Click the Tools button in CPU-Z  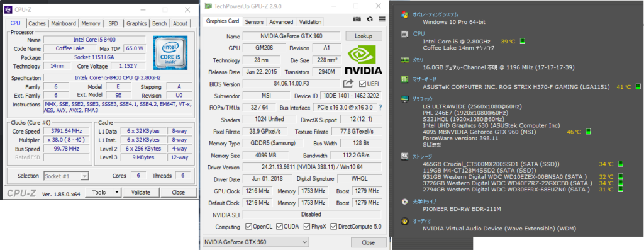[99, 193]
